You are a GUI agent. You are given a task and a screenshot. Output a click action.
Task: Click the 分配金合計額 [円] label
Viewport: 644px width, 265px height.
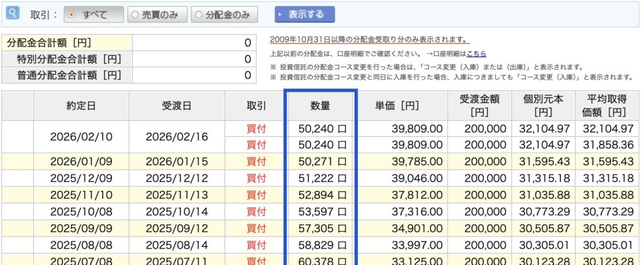pos(49,43)
